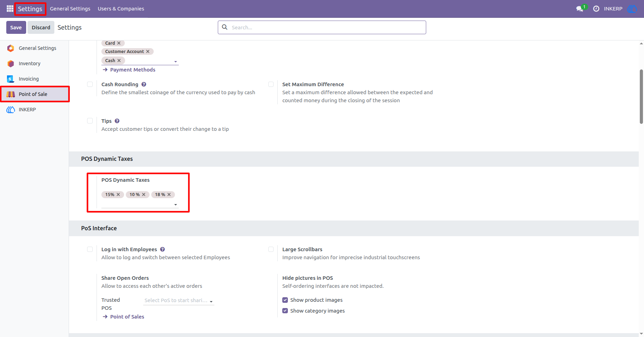
Task: Expand the payment methods dropdown arrow
Action: 176,61
